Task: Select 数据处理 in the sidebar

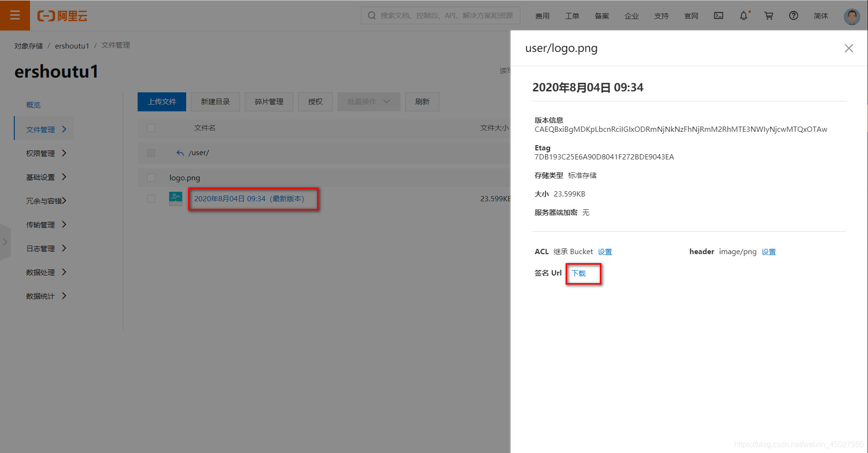Action: tap(40, 272)
